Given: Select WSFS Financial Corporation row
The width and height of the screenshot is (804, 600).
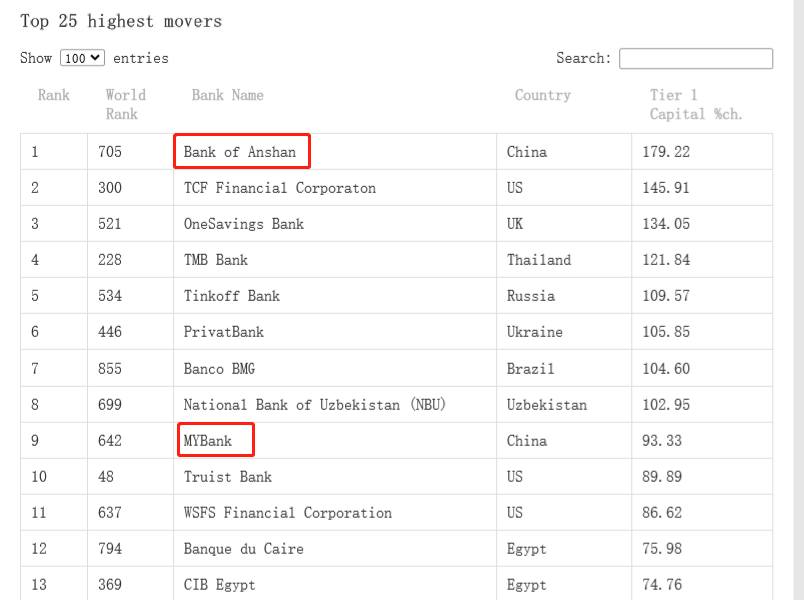Looking at the screenshot, I should 288,513.
